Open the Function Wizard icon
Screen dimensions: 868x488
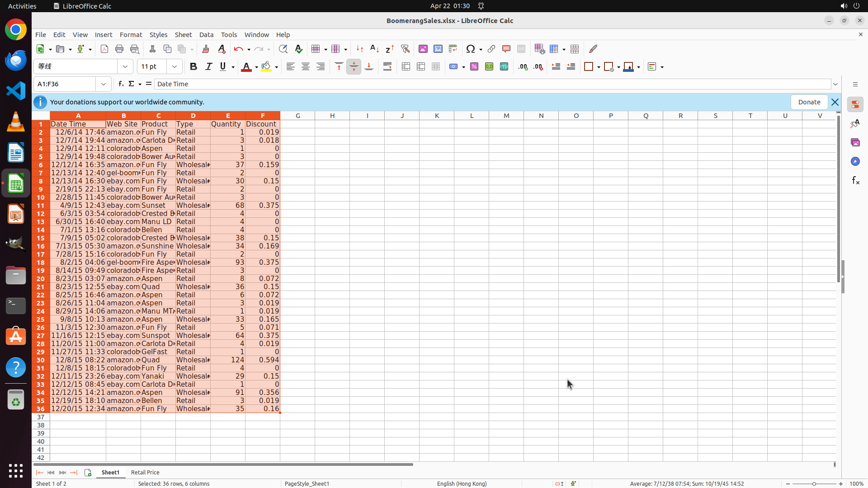point(121,84)
